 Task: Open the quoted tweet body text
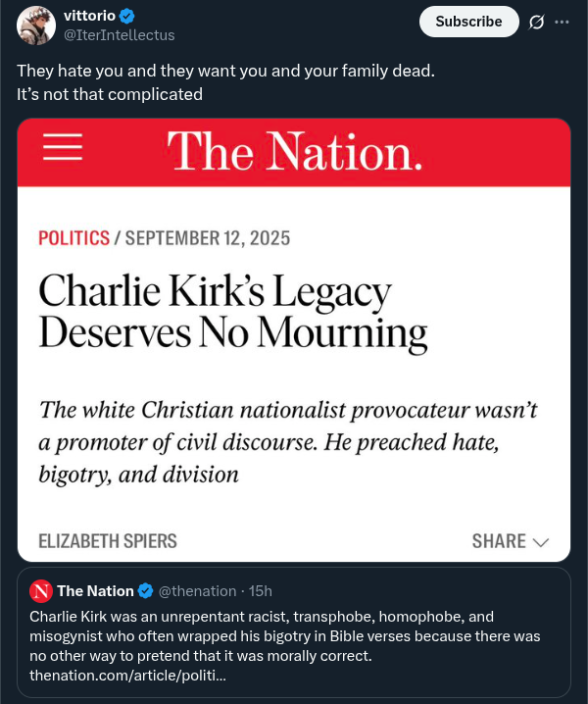click(x=285, y=636)
